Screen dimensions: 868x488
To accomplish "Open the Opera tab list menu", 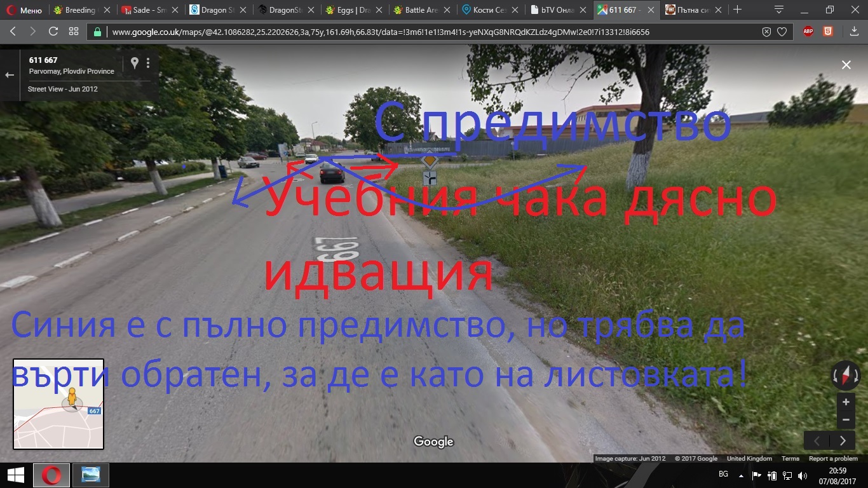I will (x=779, y=10).
